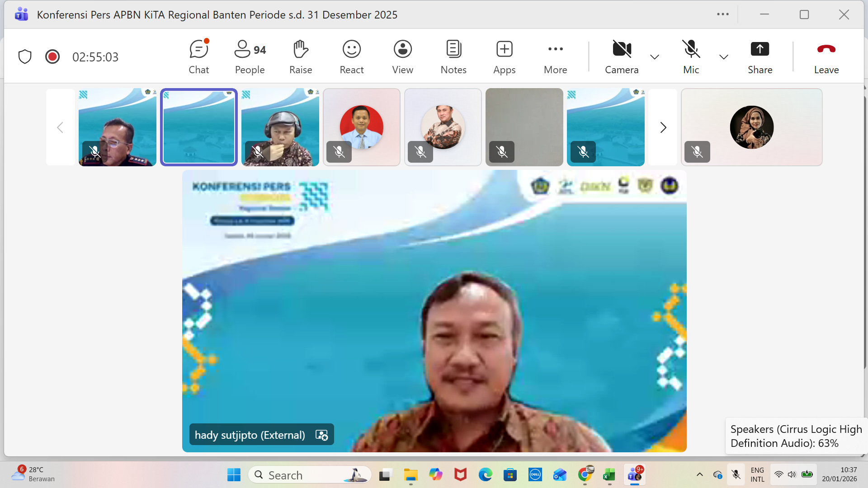Open the View layout options
The width and height of the screenshot is (868, 488).
coord(402,57)
